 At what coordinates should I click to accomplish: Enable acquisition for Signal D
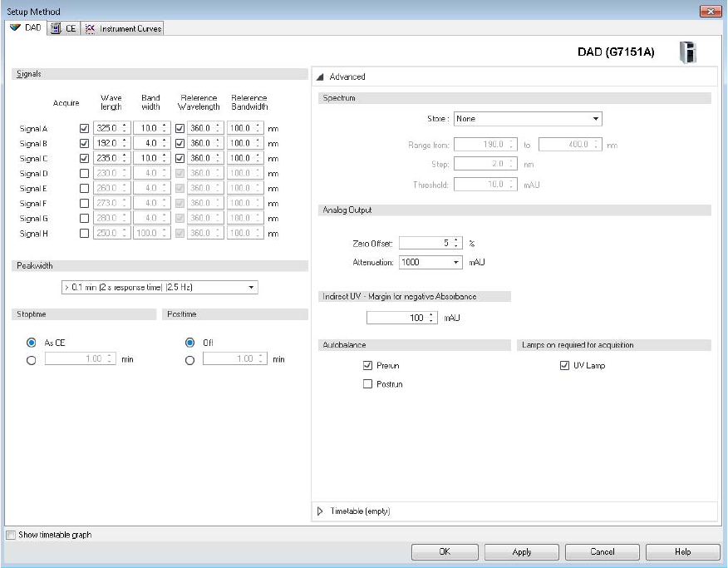pyautogui.click(x=83, y=174)
